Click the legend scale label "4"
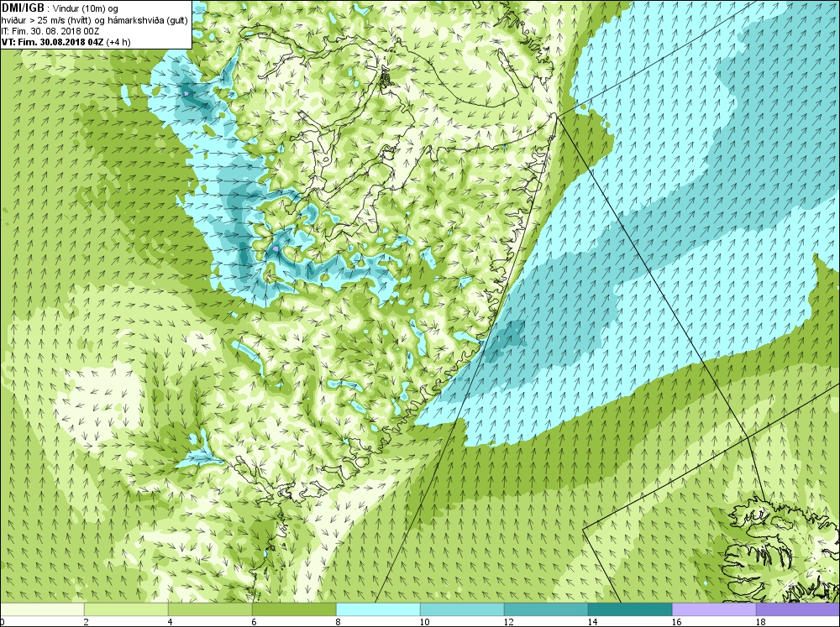 coord(170,622)
